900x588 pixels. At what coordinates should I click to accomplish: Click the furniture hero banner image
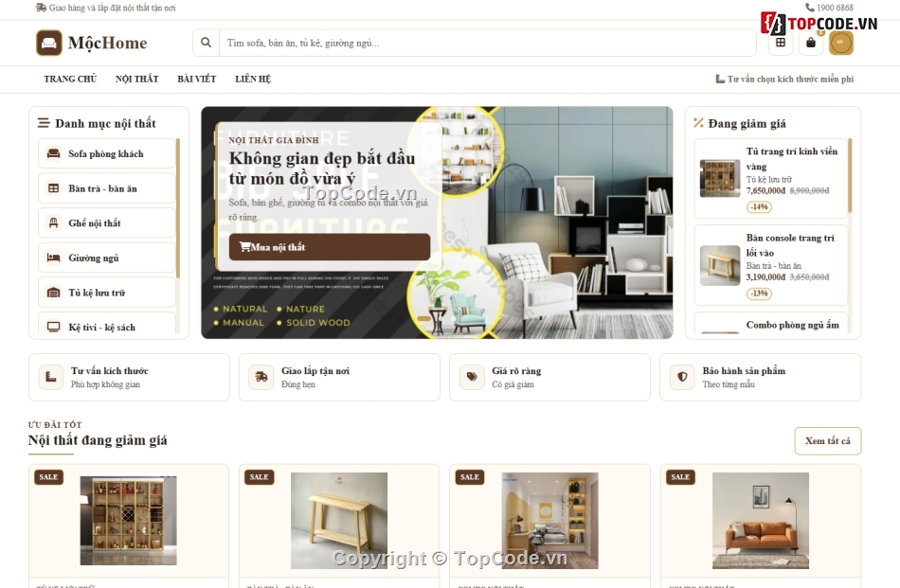(x=437, y=223)
